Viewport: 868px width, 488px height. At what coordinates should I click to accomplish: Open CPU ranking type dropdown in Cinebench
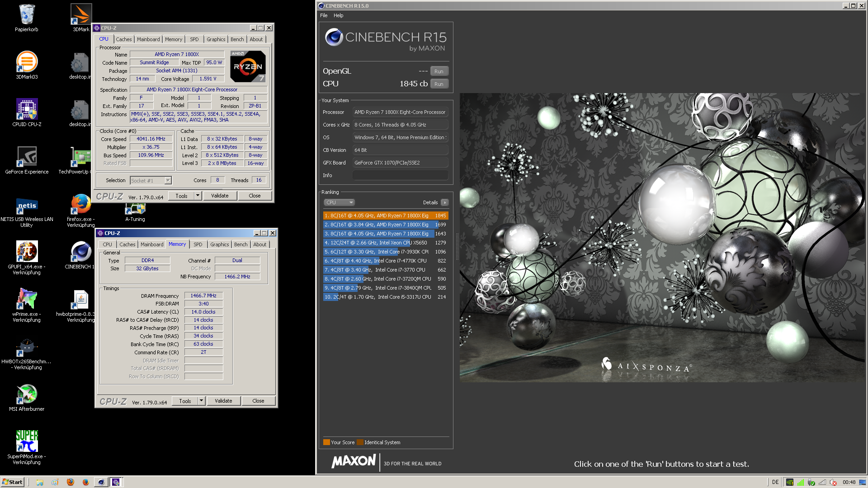pos(339,202)
